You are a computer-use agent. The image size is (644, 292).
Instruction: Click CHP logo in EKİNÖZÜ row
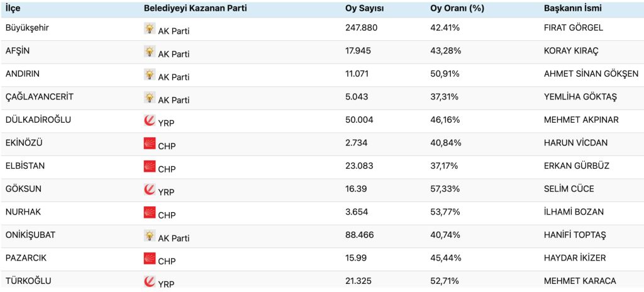[x=150, y=143]
